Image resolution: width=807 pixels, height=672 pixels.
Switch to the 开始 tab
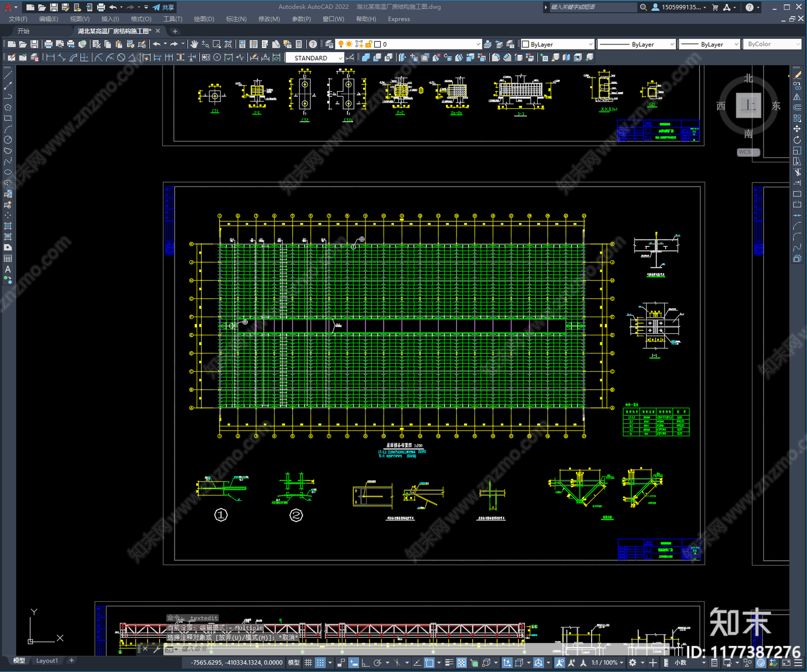tap(23, 31)
